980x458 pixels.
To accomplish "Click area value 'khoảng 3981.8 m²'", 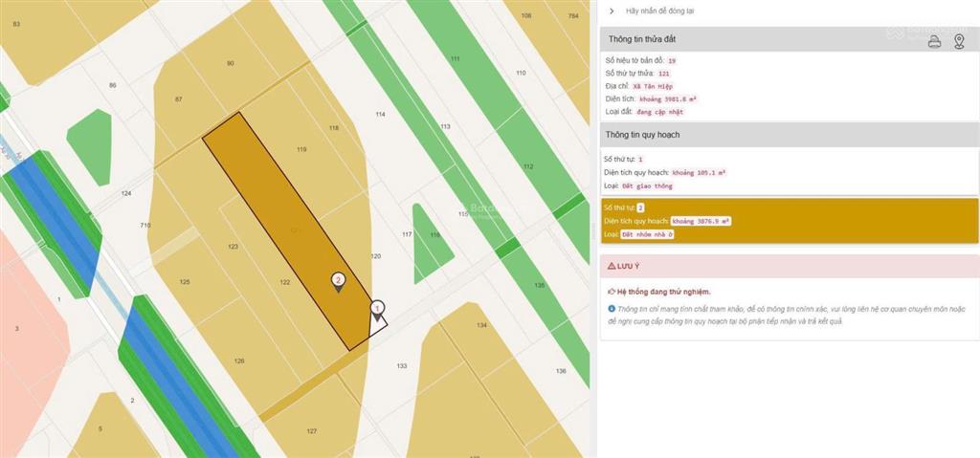I will coord(667,98).
